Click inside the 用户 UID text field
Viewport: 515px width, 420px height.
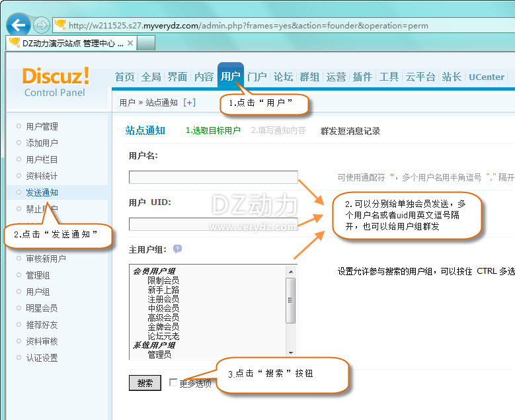(x=213, y=224)
